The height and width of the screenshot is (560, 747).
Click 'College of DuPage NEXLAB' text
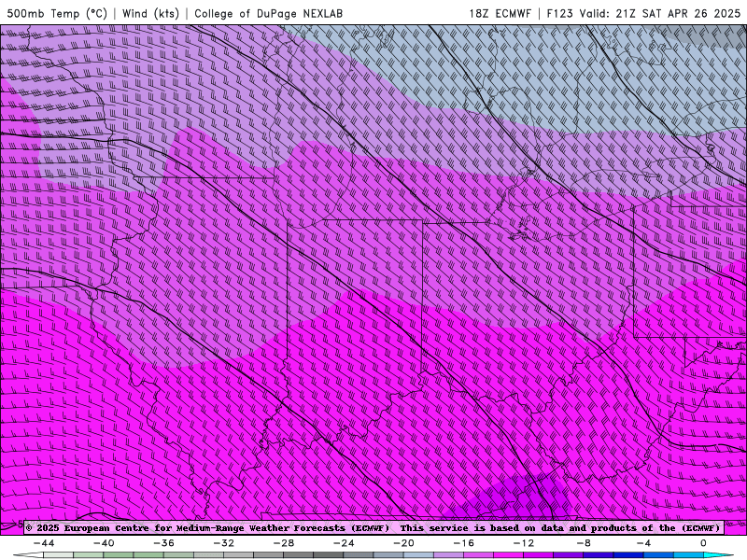click(x=268, y=13)
